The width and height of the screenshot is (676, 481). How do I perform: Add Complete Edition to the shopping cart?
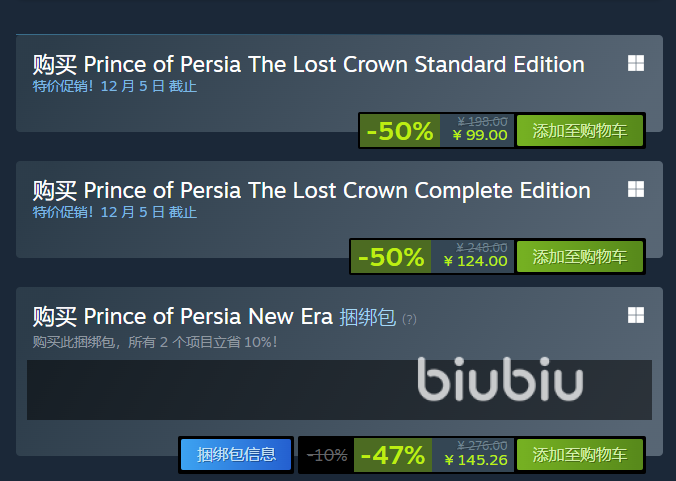pyautogui.click(x=580, y=257)
